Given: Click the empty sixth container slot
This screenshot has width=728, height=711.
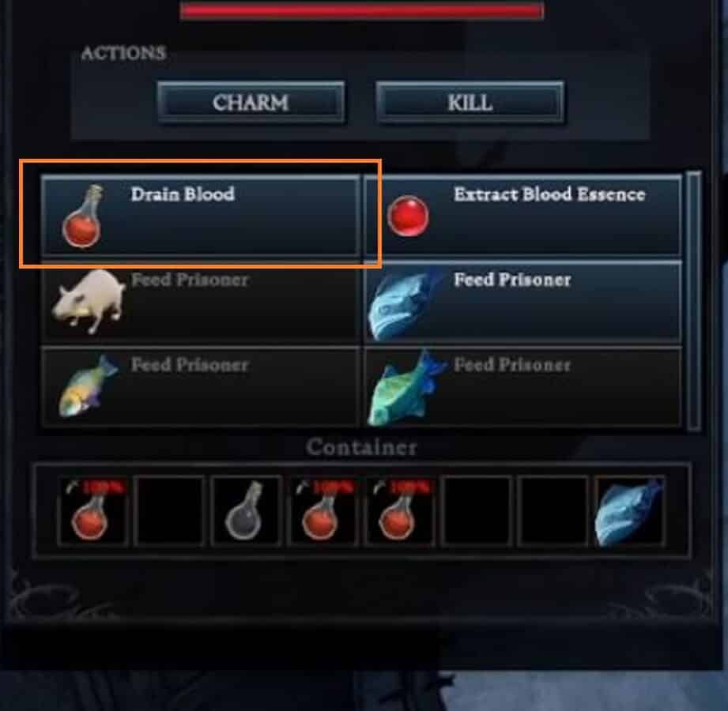Looking at the screenshot, I should 477,510.
